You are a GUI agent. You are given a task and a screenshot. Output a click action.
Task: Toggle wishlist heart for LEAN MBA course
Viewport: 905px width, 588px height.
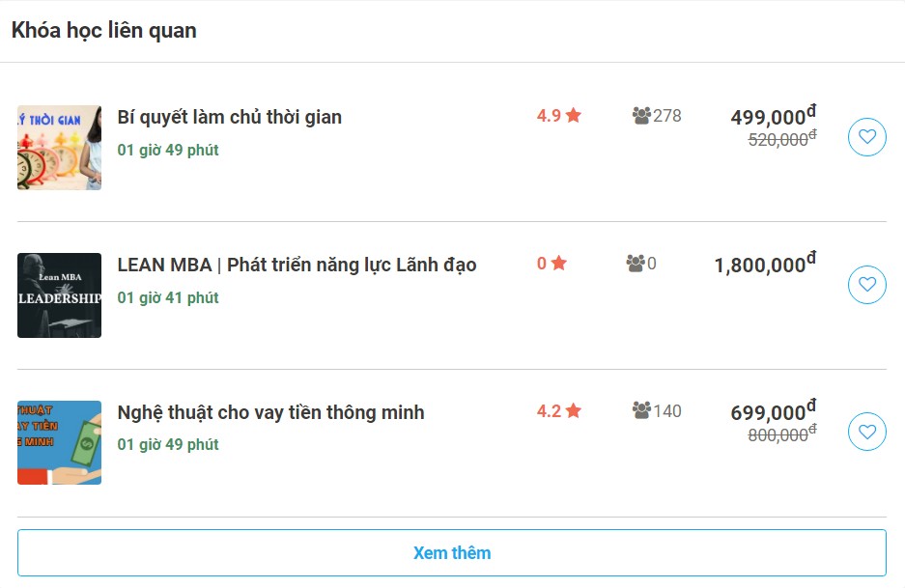coord(866,285)
